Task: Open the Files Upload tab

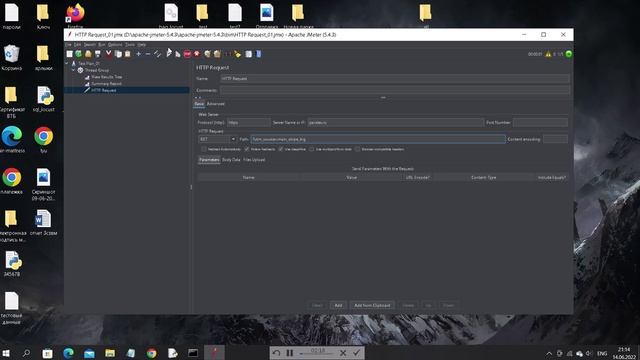Action: pos(254,160)
